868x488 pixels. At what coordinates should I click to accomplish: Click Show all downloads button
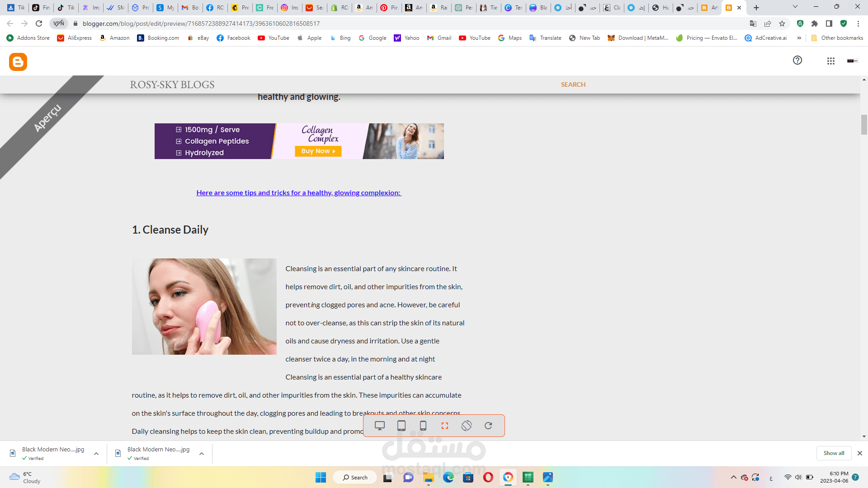pos(834,453)
